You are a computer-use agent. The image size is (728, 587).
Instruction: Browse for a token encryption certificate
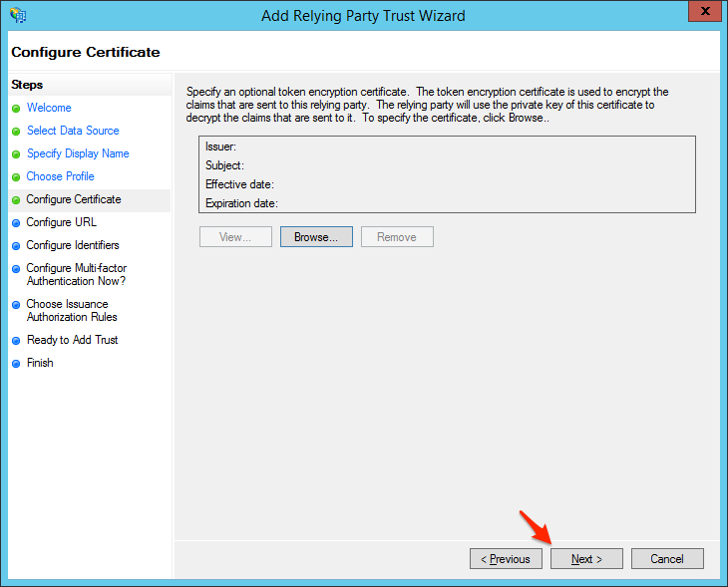pos(316,237)
